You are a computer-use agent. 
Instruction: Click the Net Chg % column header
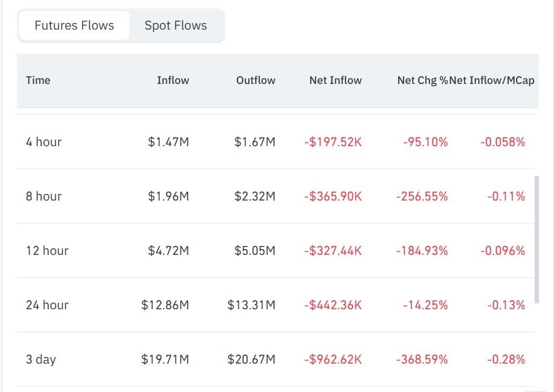coord(422,80)
